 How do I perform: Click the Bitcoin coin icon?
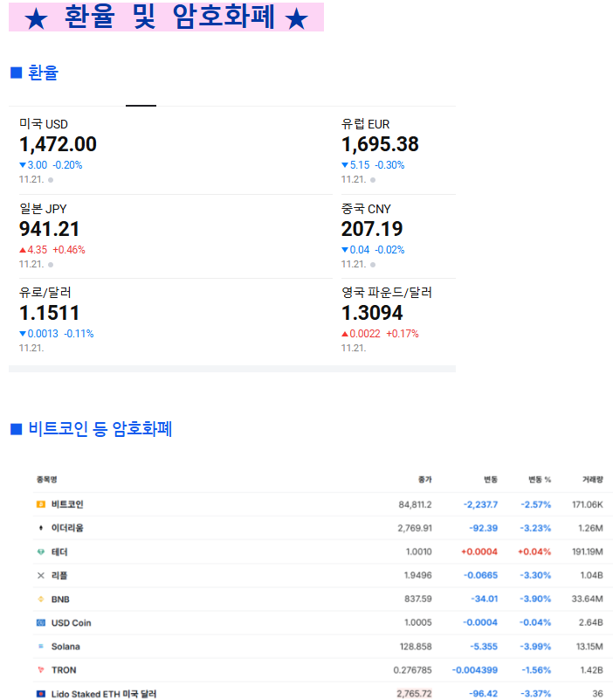(x=40, y=504)
